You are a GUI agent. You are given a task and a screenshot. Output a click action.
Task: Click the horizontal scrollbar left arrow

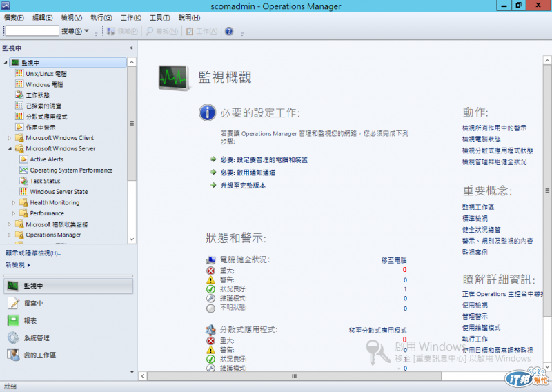click(x=143, y=376)
